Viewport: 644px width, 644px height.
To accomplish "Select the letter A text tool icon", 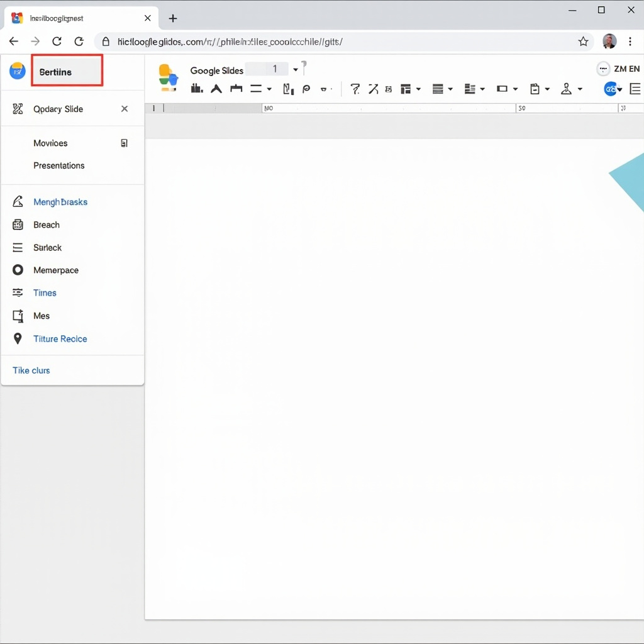I will tap(216, 89).
